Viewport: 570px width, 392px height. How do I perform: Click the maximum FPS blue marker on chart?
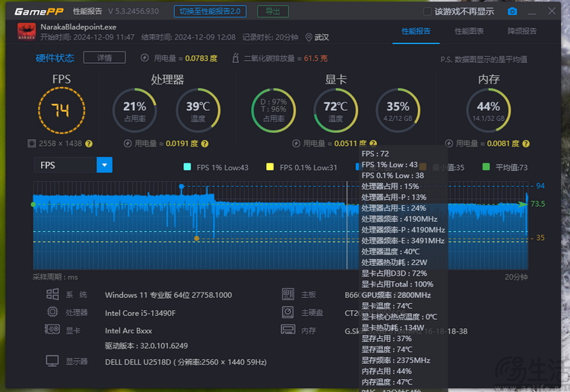[x=182, y=186]
